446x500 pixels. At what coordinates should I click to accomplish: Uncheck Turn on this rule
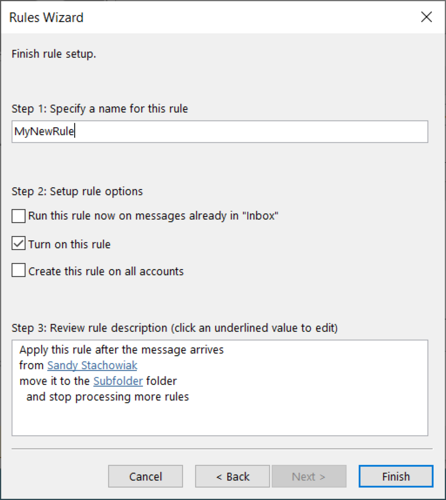tap(18, 244)
